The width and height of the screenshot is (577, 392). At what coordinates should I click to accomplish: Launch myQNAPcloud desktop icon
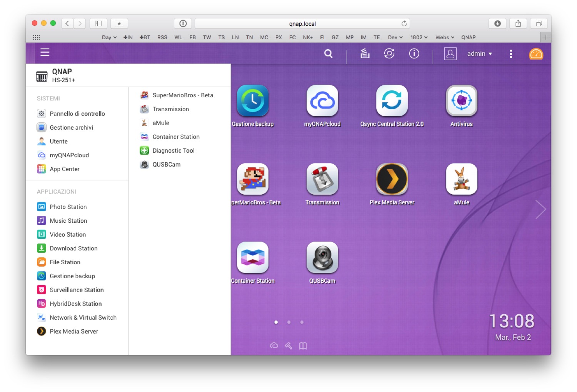pos(322,101)
